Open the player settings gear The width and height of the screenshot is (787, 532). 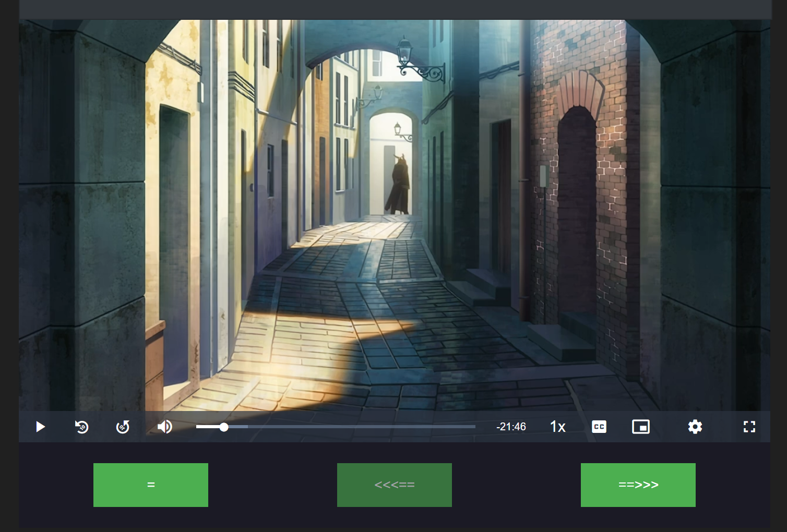(x=695, y=427)
